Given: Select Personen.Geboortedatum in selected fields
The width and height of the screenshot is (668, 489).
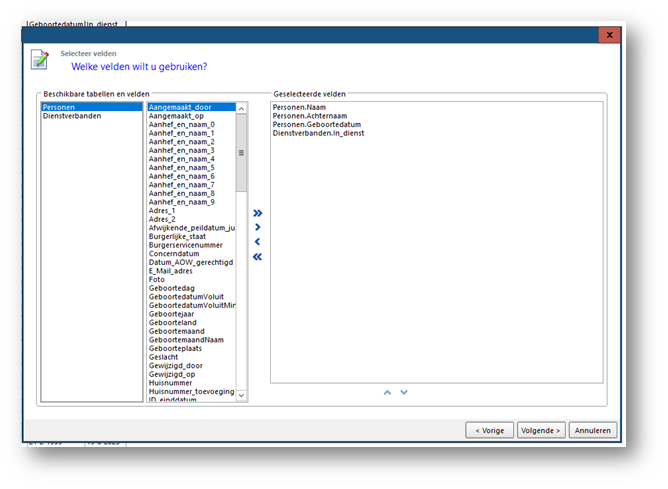Looking at the screenshot, I should pos(437,124).
